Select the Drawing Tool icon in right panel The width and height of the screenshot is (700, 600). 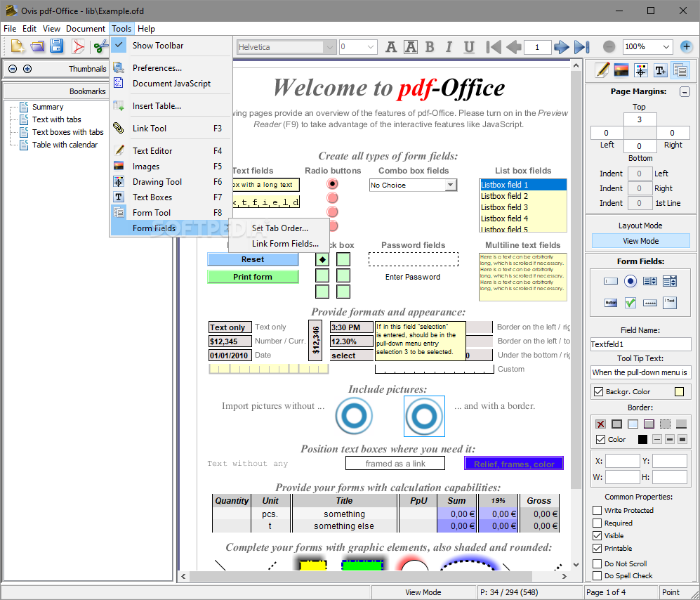pyautogui.click(x=640, y=70)
